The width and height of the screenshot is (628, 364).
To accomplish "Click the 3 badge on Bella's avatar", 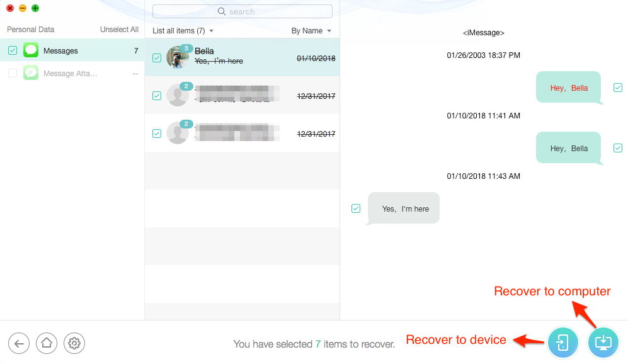I will point(186,48).
